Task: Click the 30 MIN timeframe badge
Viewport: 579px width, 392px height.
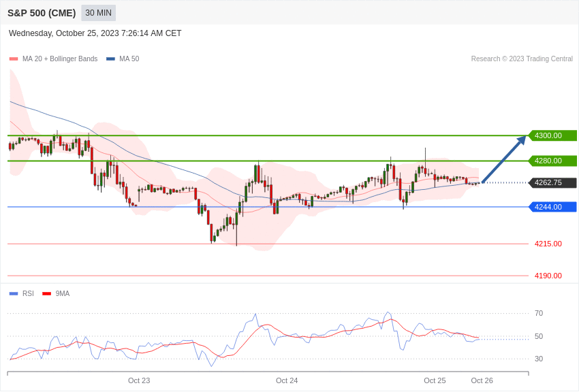Action: coord(98,13)
